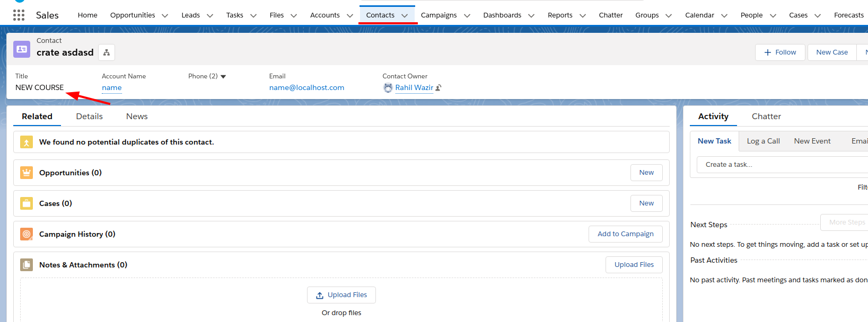Open Forecasts nav item
The height and width of the screenshot is (322, 868).
coord(849,15)
